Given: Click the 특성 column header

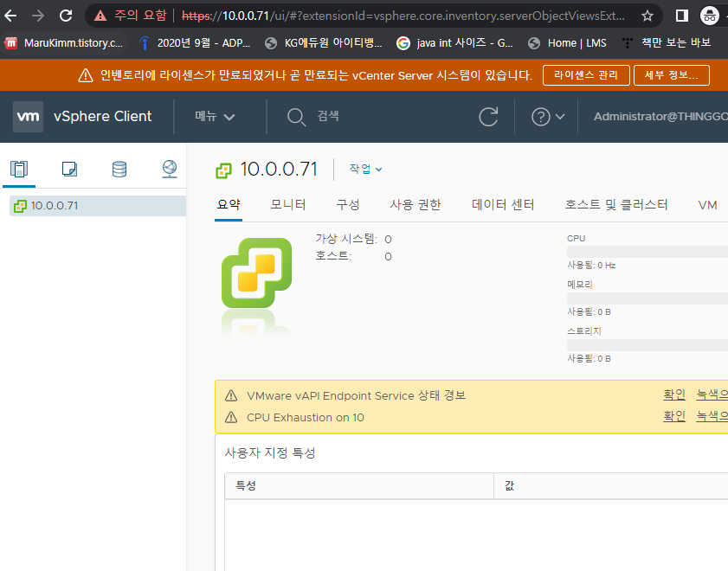Looking at the screenshot, I should click(x=359, y=485).
